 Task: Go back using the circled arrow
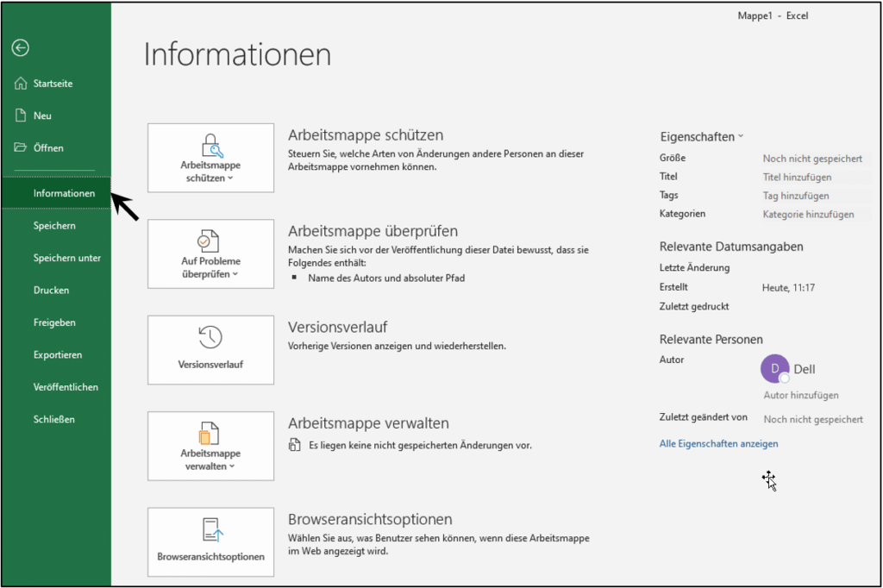tap(21, 48)
